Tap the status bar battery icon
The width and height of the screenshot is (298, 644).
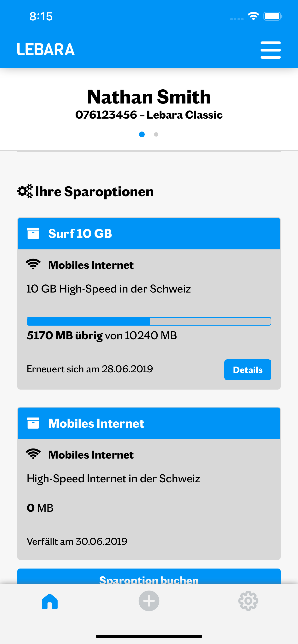coord(273,17)
